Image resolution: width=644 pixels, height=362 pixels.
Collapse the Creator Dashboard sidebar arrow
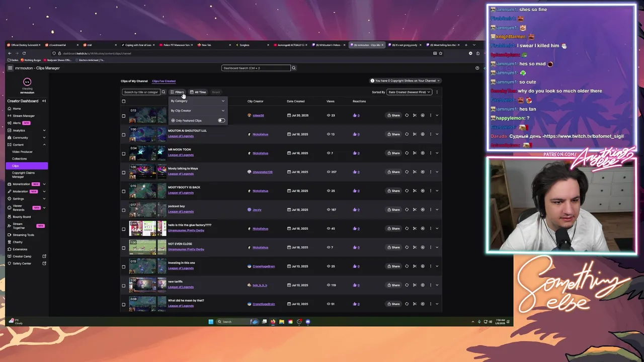pyautogui.click(x=44, y=101)
